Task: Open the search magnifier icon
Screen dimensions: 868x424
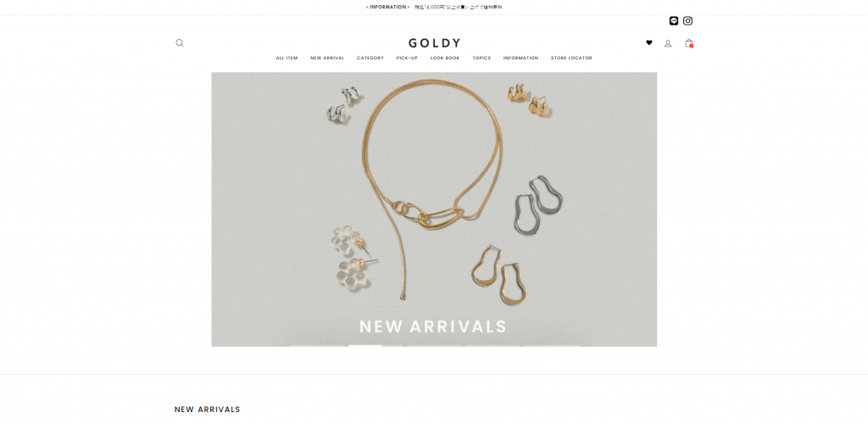Action: click(x=180, y=42)
